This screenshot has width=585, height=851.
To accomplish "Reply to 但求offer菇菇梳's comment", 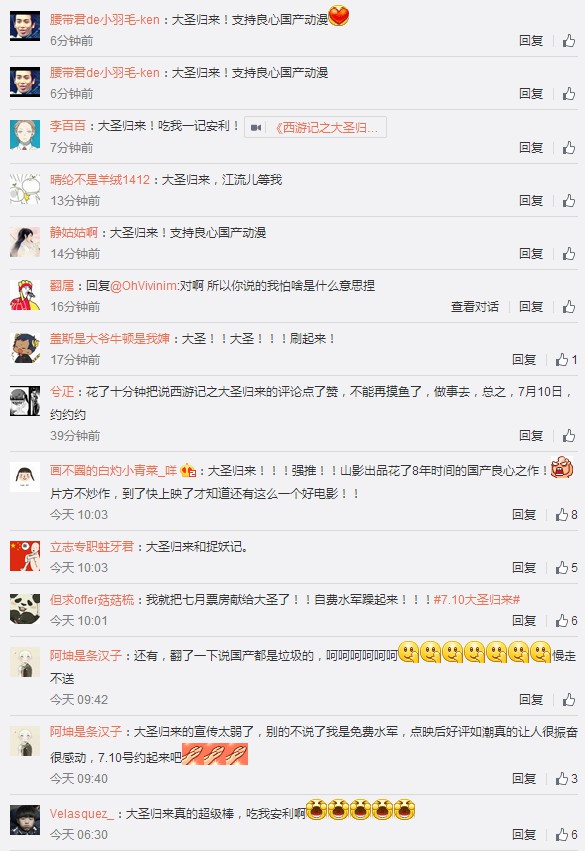I will [x=524, y=620].
